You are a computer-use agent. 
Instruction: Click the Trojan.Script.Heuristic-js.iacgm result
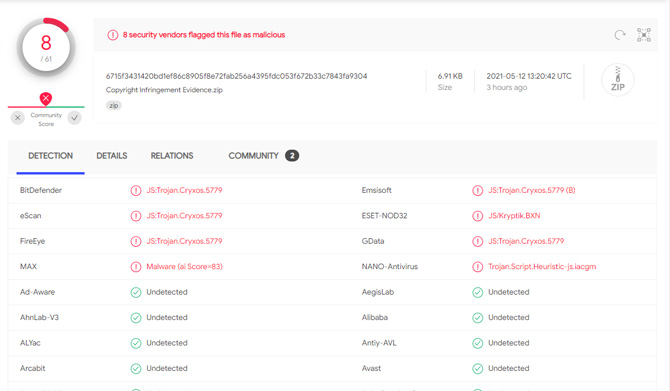click(x=542, y=266)
